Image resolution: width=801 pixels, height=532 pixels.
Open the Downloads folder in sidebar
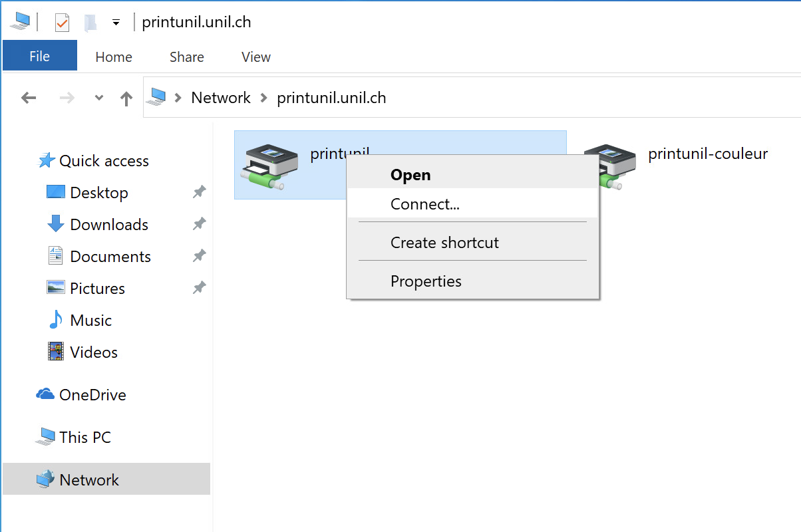point(109,225)
